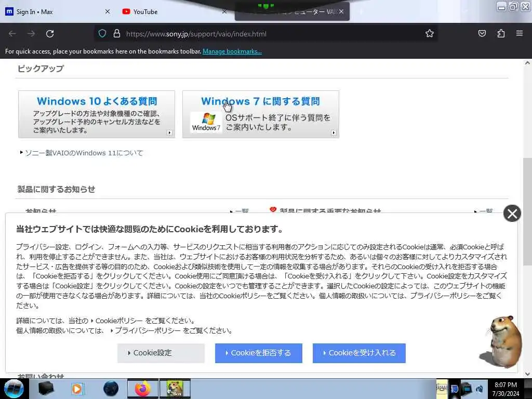The image size is (532, 399).
Task: Close the YouTube tab
Action: [x=224, y=11]
